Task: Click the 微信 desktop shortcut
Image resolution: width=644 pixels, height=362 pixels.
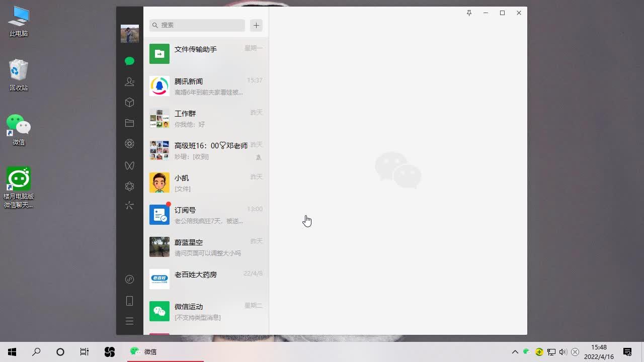Action: pos(19,130)
